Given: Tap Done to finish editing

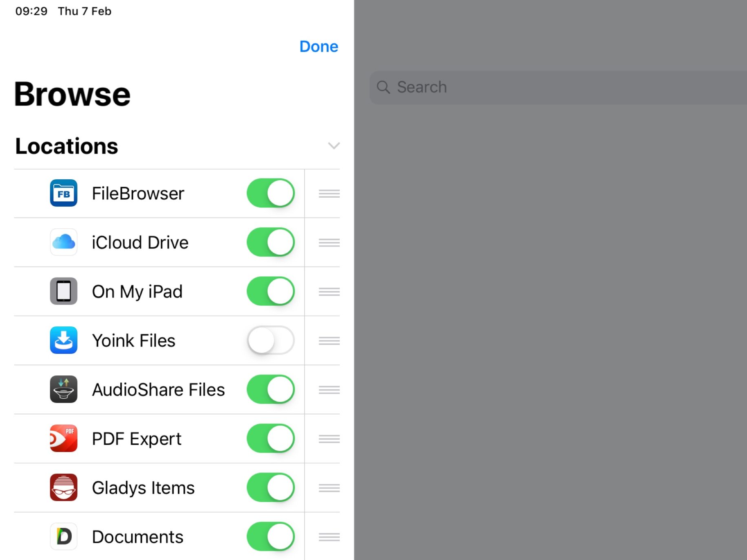Looking at the screenshot, I should pos(318,46).
